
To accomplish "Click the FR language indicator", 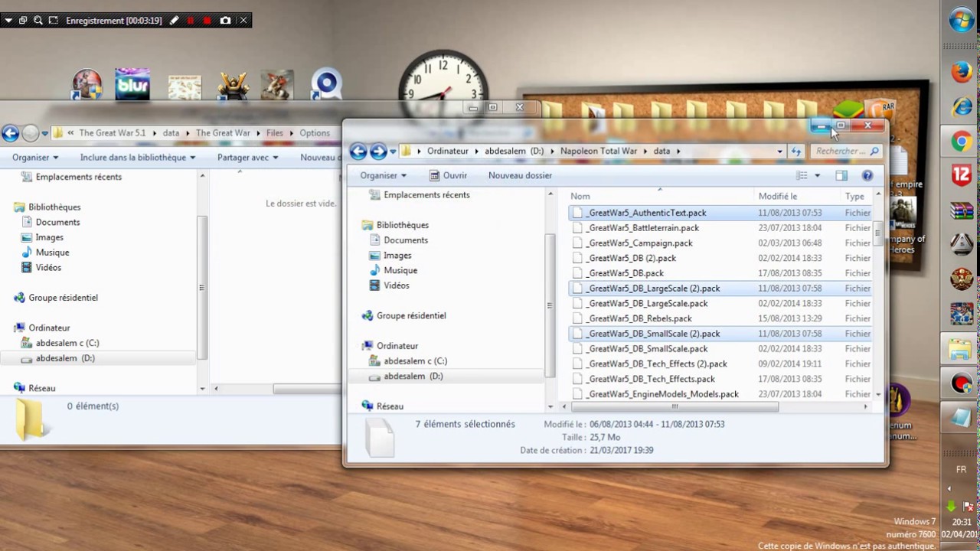I will (962, 469).
